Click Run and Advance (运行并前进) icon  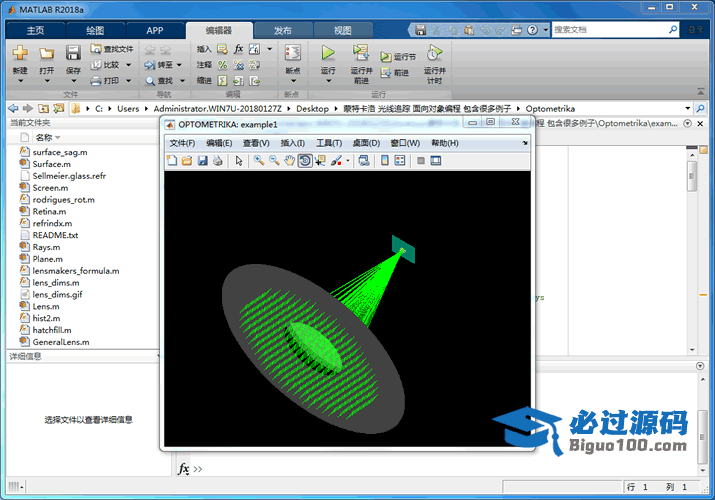[361, 53]
